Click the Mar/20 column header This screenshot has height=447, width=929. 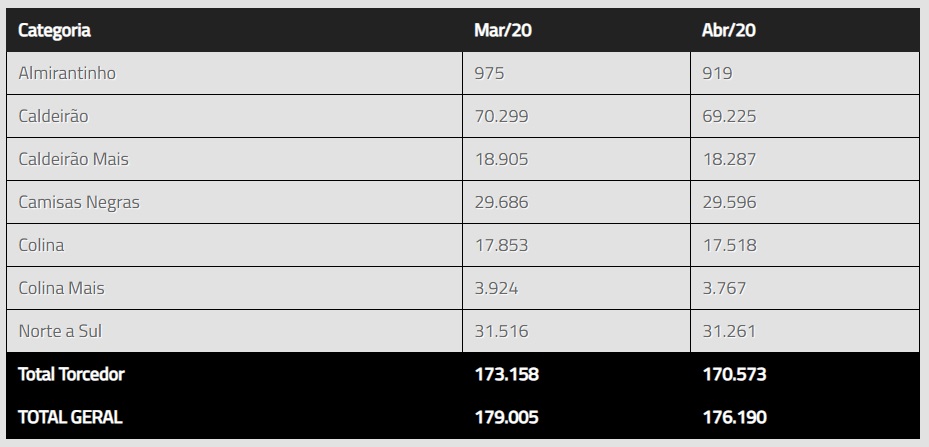point(502,30)
